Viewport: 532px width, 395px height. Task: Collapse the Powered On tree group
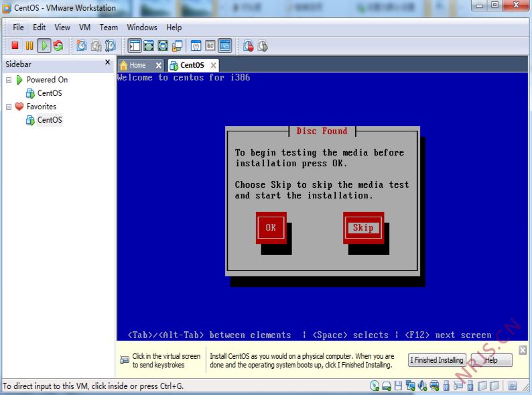click(x=9, y=80)
